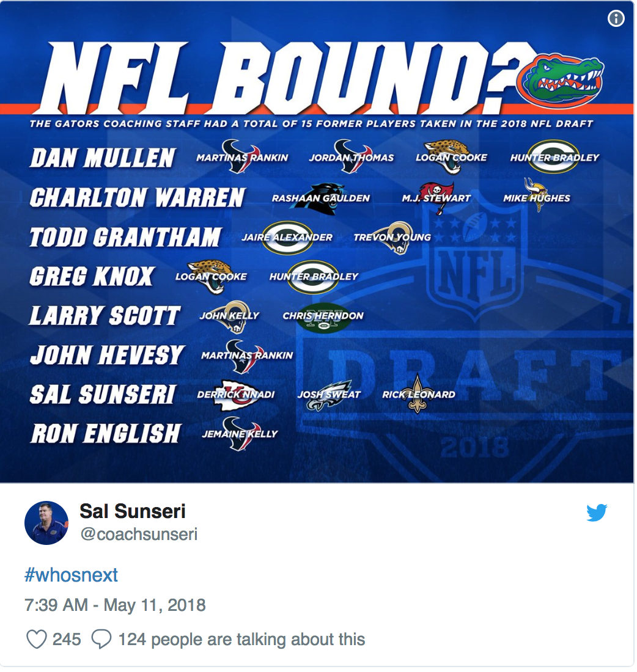Open the NFL Bound graphic image
The image size is (637, 672).
click(317, 242)
